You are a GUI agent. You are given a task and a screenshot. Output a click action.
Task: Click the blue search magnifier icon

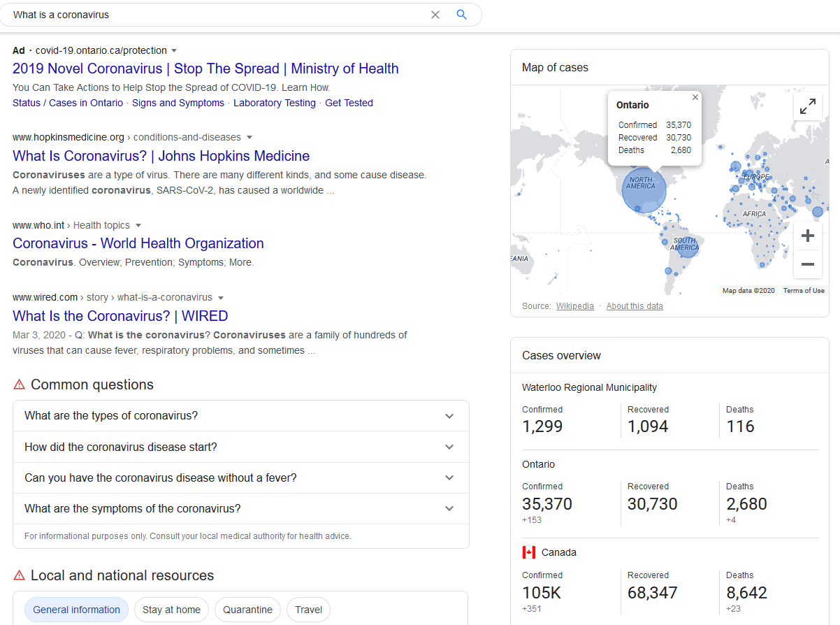click(461, 15)
